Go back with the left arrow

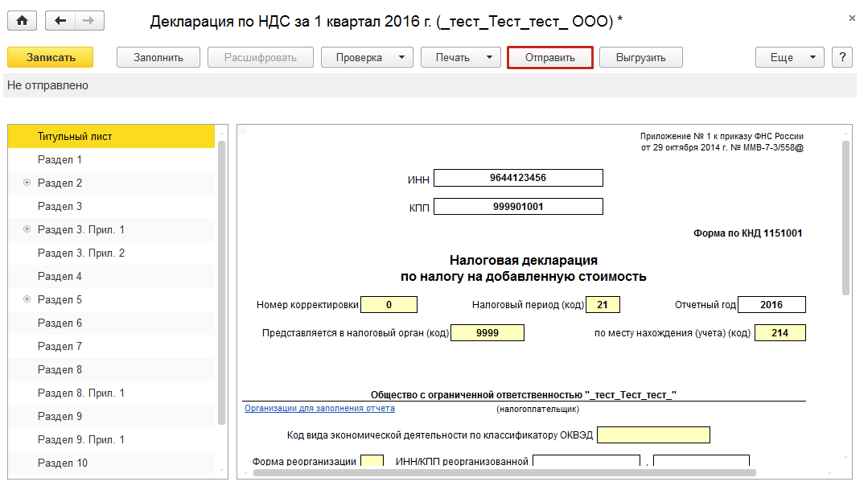60,21
